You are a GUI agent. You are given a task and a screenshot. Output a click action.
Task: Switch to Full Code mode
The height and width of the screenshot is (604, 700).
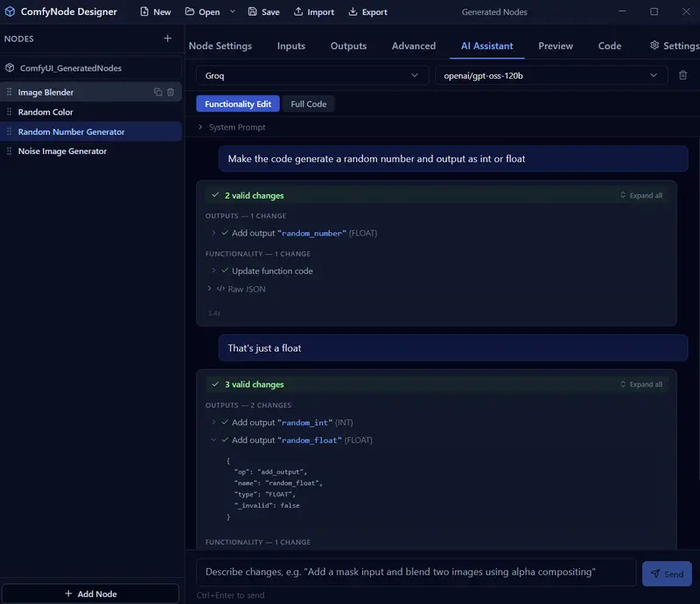click(308, 103)
